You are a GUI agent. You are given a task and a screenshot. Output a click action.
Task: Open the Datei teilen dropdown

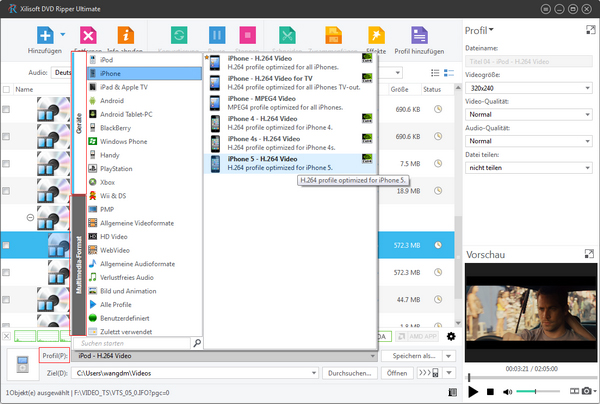[528, 168]
